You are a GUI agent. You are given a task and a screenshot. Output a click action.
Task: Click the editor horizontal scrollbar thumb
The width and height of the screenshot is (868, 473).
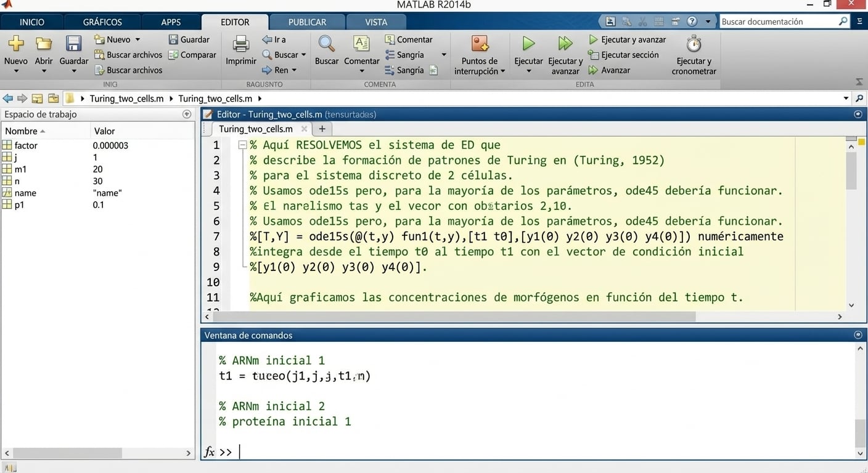point(454,317)
